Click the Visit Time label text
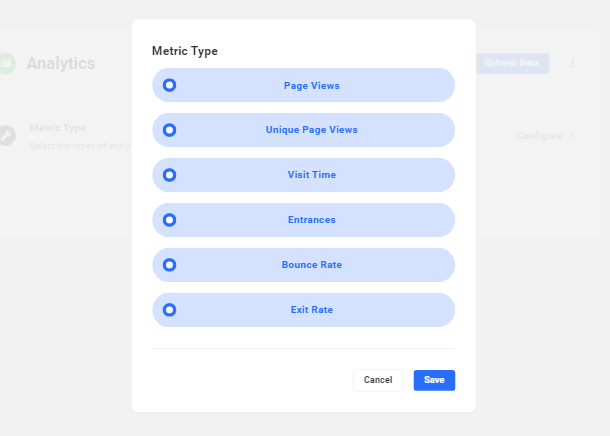 pyautogui.click(x=312, y=175)
